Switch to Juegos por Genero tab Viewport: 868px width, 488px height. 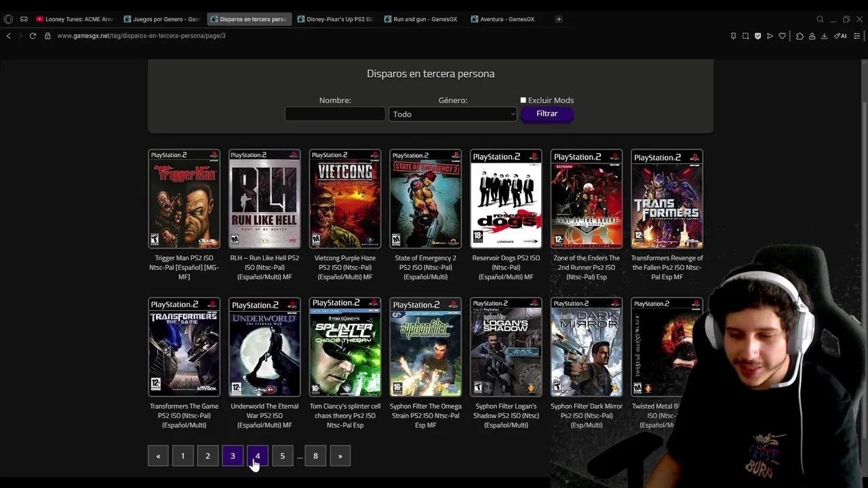(x=162, y=19)
